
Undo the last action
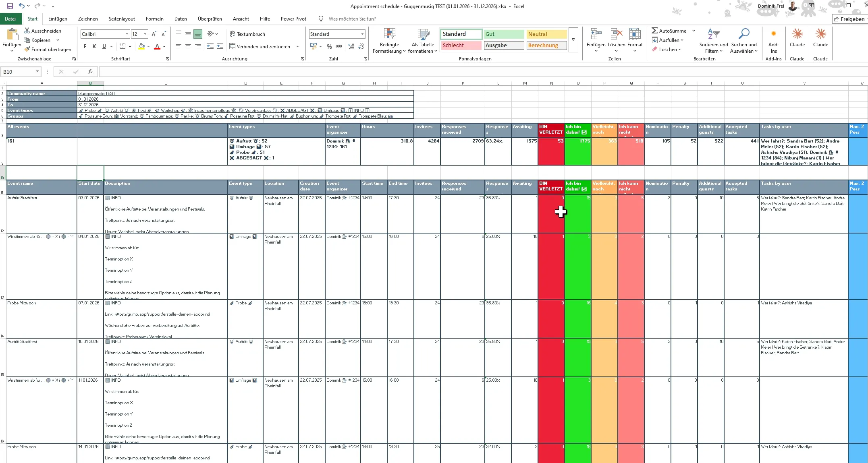22,6
